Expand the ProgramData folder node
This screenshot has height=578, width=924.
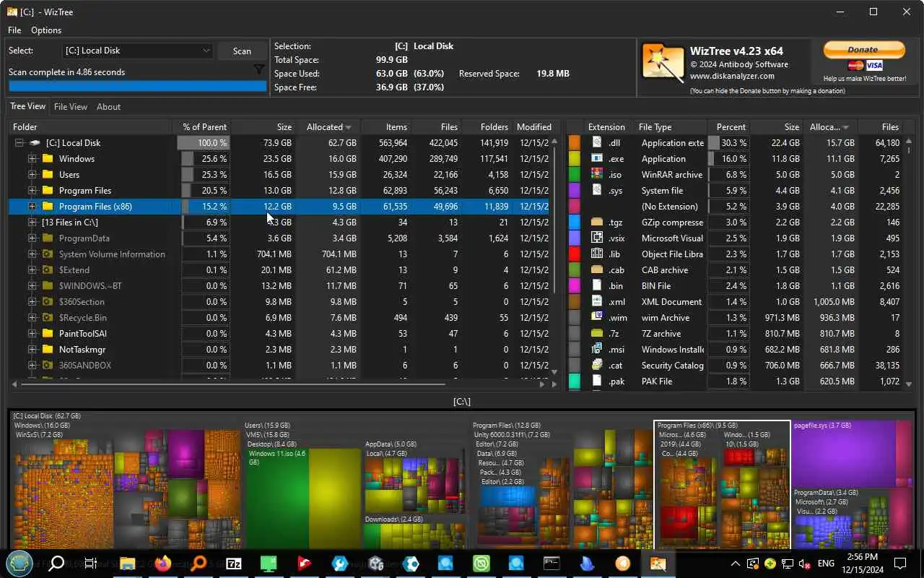[x=32, y=238]
